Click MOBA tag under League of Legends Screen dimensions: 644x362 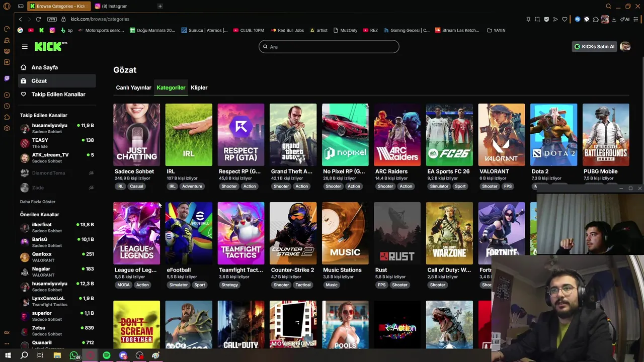pos(123,285)
